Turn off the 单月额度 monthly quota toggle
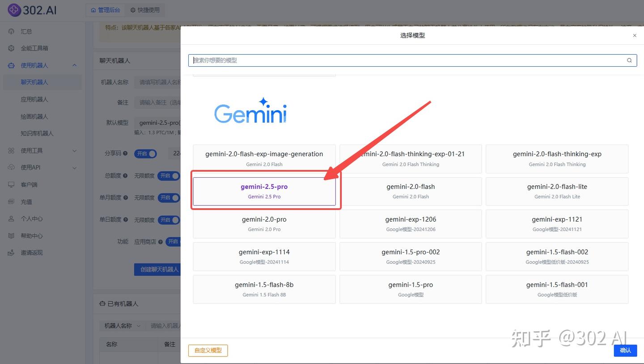The image size is (644, 364). [169, 198]
